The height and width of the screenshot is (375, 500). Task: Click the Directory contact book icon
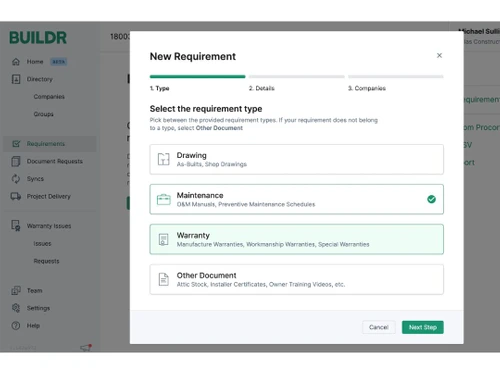pyautogui.click(x=16, y=79)
